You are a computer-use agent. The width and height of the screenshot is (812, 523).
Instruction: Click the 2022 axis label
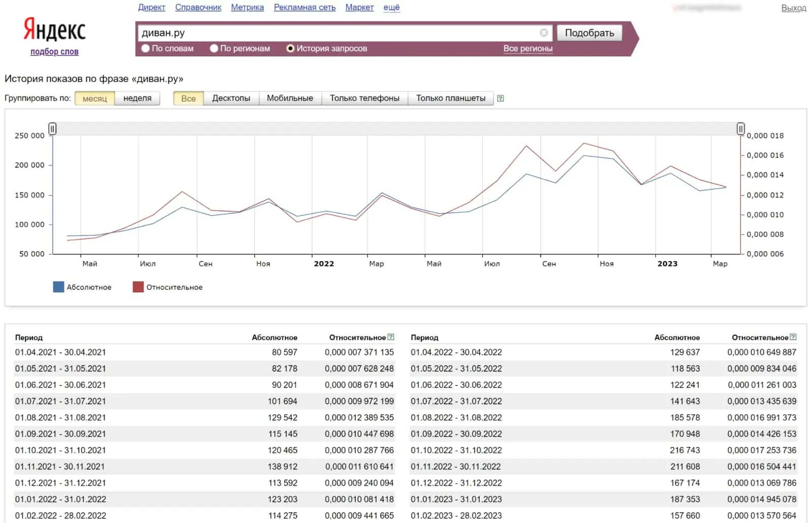point(324,264)
